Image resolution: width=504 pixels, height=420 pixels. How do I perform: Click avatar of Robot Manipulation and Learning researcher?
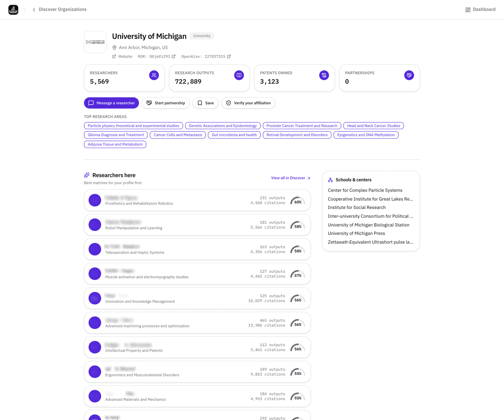click(x=95, y=225)
